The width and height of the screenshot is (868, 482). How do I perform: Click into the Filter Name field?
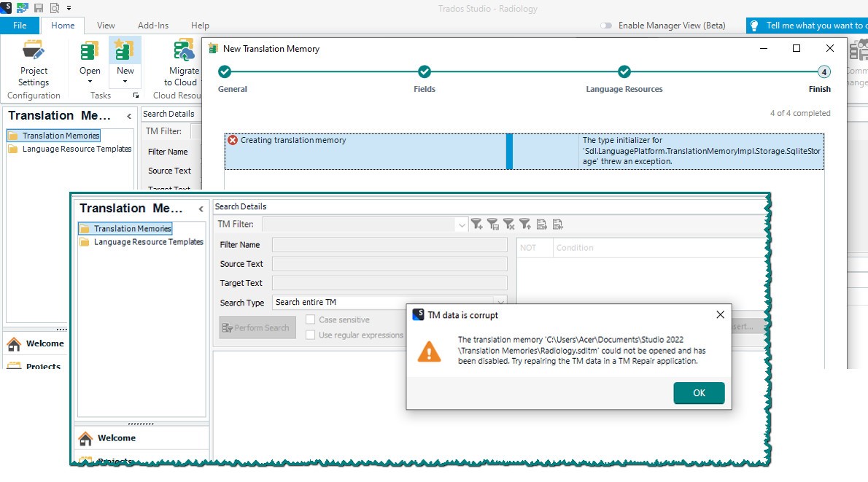pos(390,245)
